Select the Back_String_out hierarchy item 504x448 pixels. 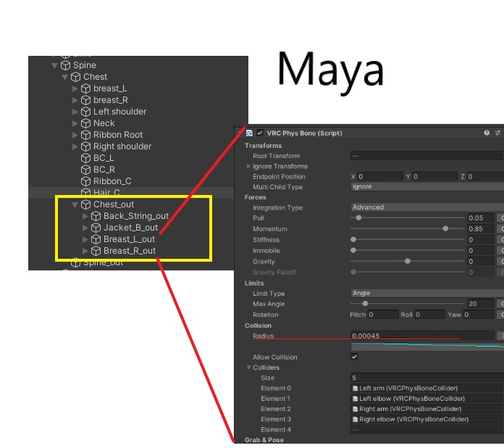pos(136,216)
